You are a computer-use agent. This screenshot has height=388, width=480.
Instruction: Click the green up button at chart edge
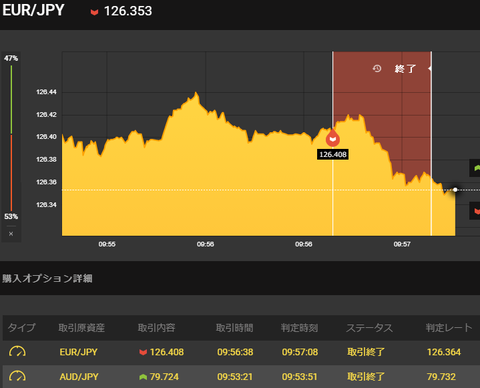tap(475, 168)
